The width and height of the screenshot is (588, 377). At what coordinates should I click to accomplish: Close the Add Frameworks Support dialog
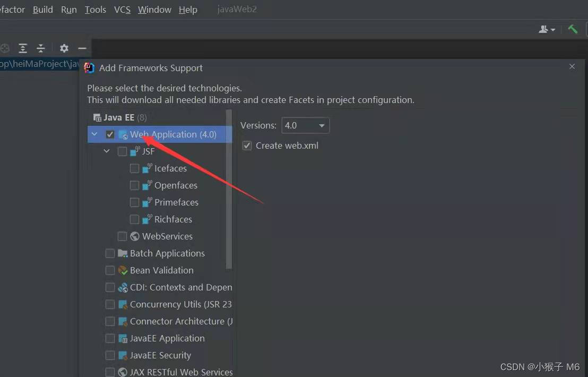[572, 66]
